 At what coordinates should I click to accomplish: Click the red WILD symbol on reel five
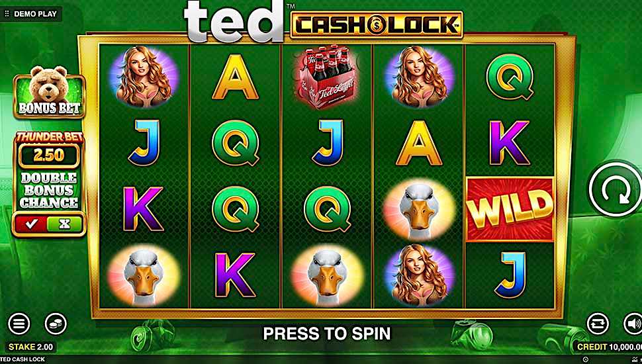pyautogui.click(x=510, y=209)
